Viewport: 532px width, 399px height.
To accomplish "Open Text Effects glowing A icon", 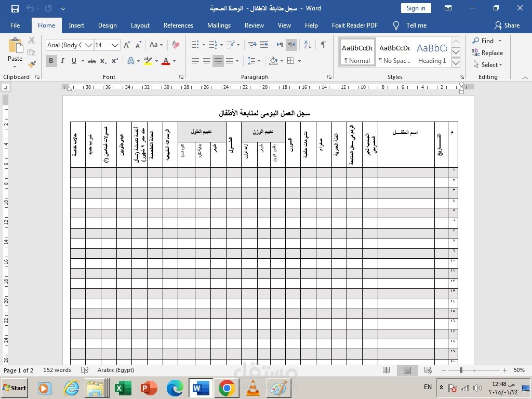I will 130,61.
